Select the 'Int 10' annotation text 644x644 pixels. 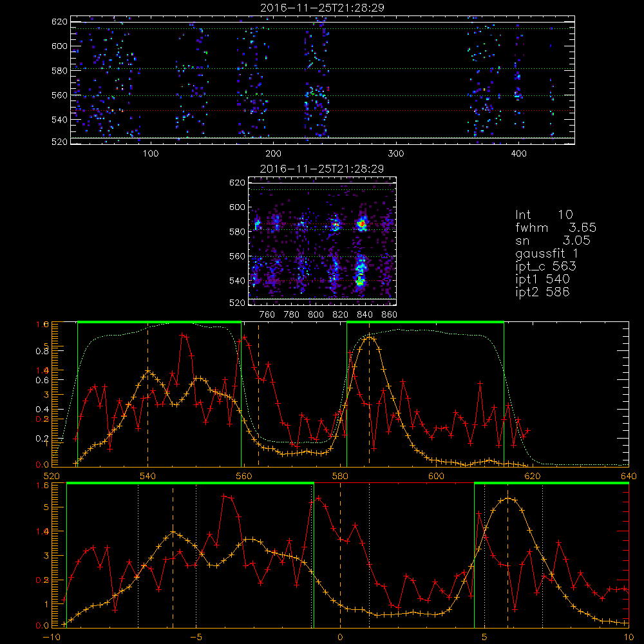544,215
